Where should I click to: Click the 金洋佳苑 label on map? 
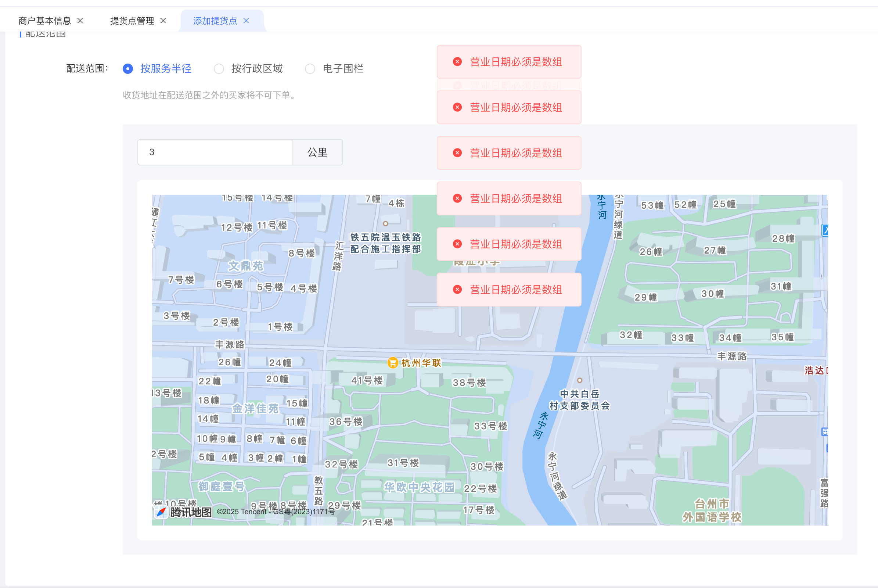(255, 408)
